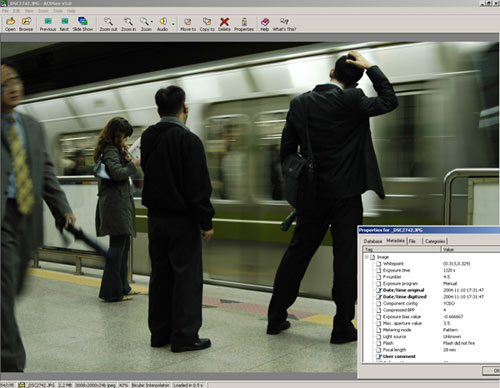500x388 pixels.
Task: Go to the Previous image
Action: click(48, 24)
